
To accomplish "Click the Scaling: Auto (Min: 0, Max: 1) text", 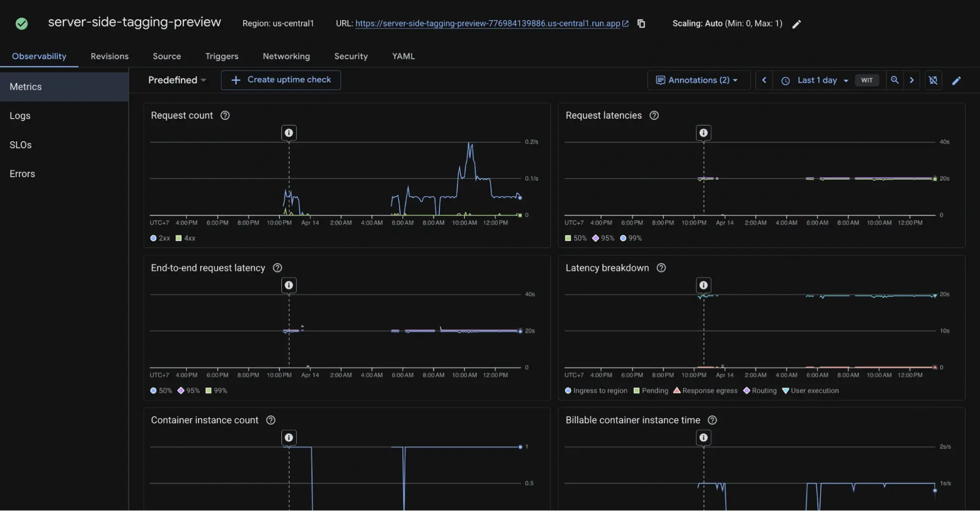I will [728, 24].
